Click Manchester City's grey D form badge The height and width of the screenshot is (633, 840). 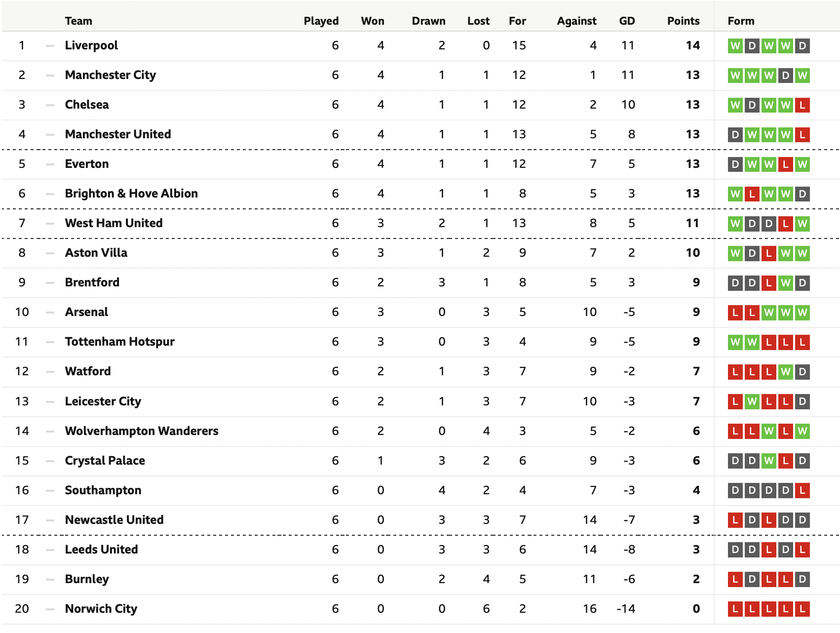[786, 76]
